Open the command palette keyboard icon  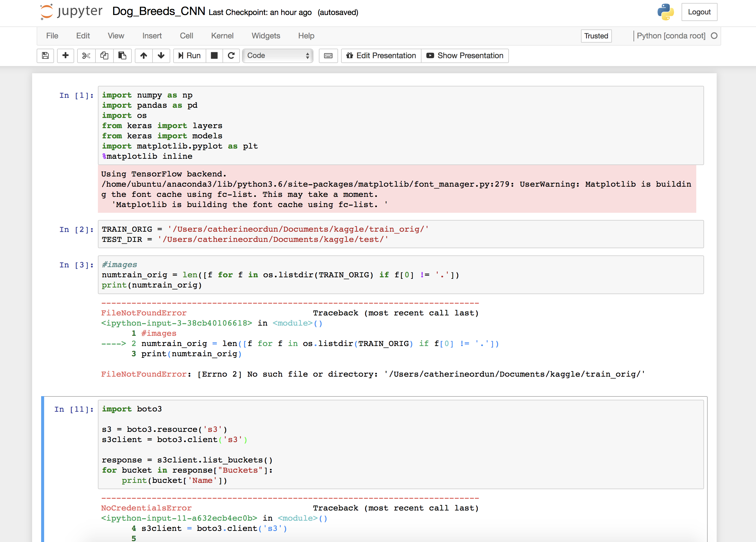tap(328, 56)
